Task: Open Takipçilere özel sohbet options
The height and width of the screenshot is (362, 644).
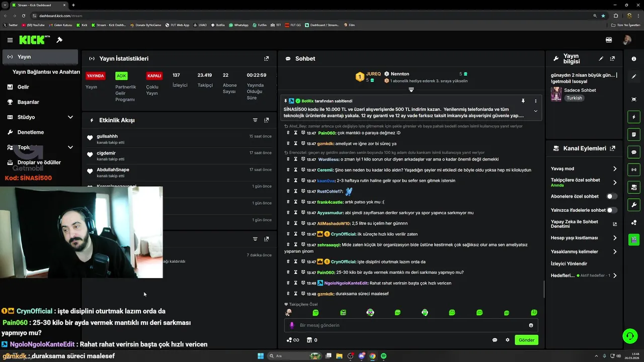Action: coord(614,183)
